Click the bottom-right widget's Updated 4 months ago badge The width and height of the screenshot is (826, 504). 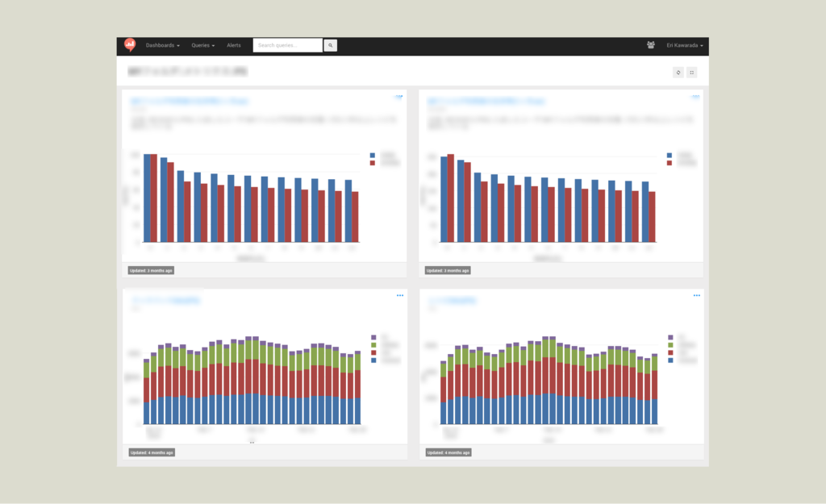pyautogui.click(x=448, y=452)
